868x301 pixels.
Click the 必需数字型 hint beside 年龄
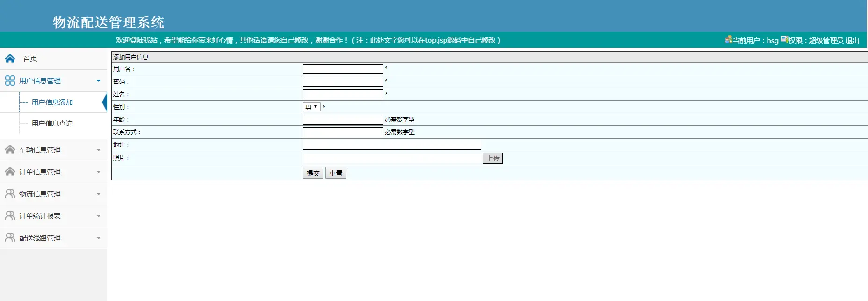coord(400,119)
